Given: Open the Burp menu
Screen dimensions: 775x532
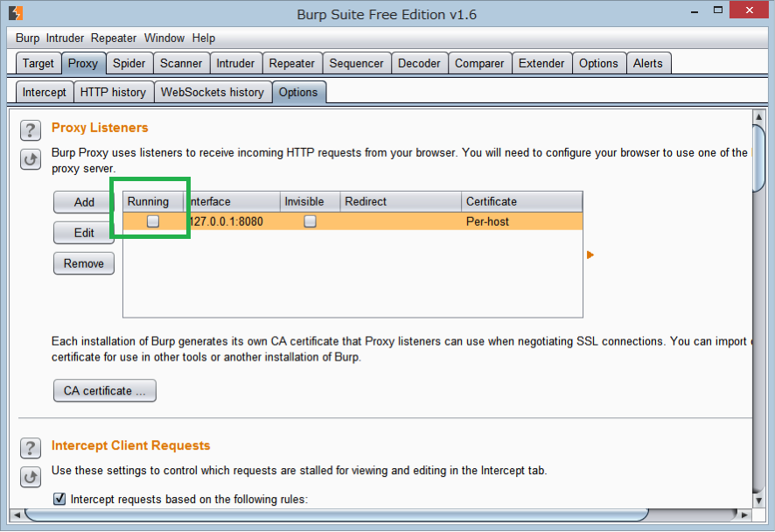Looking at the screenshot, I should tap(27, 38).
